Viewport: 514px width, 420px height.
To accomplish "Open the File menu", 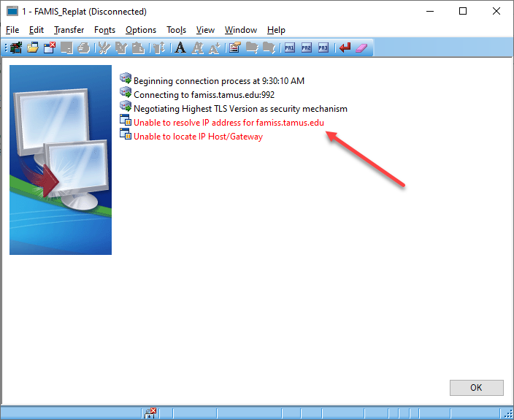I will (12, 30).
